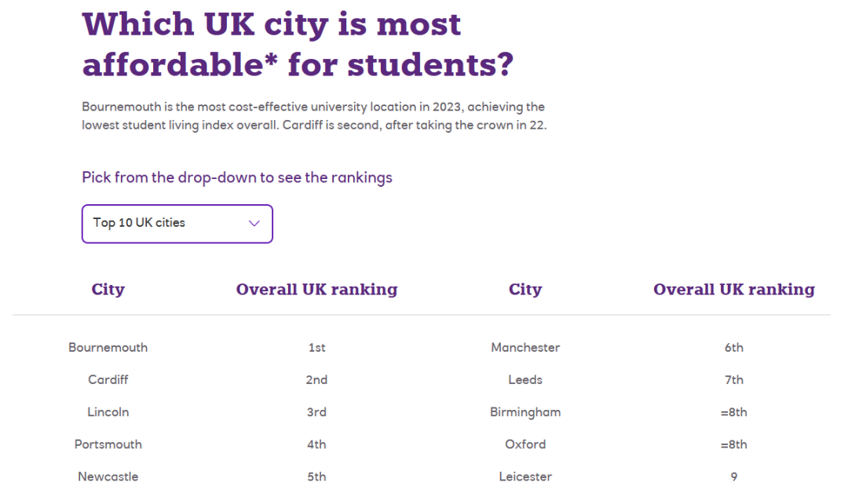Click the 'Pick from the drop-down' instruction text
Viewport: 848px width, 504px height.
[x=237, y=177]
